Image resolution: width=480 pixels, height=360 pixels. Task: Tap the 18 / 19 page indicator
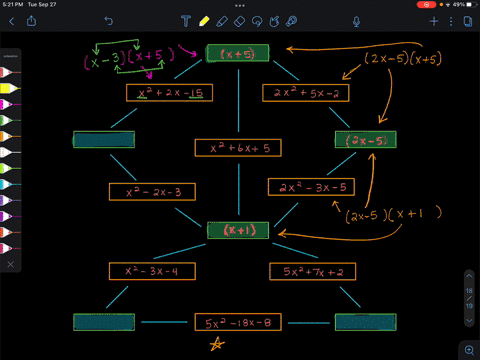(x=469, y=298)
